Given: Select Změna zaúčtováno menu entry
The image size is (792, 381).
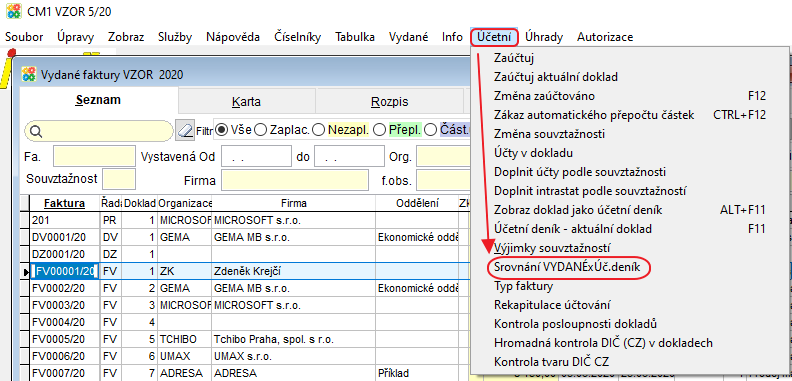Looking at the screenshot, I should click(629, 96).
